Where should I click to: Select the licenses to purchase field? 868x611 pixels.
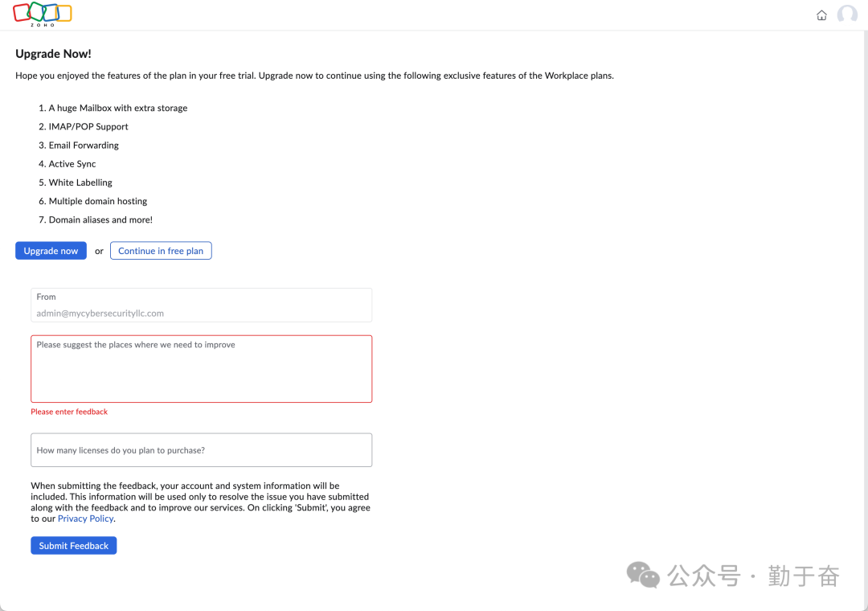pyautogui.click(x=201, y=450)
